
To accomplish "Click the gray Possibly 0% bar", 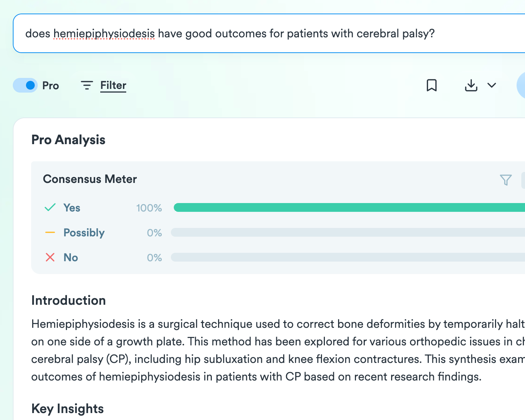I will 348,232.
